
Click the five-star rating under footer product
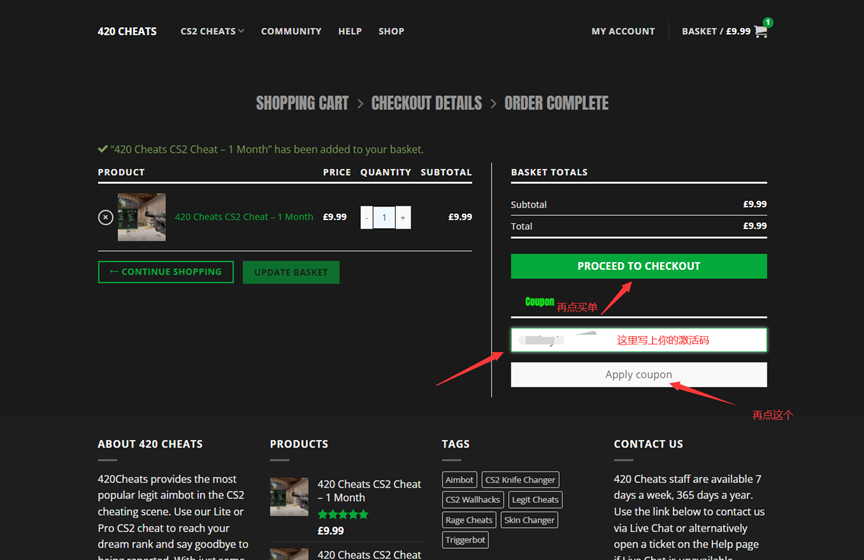pyautogui.click(x=343, y=514)
